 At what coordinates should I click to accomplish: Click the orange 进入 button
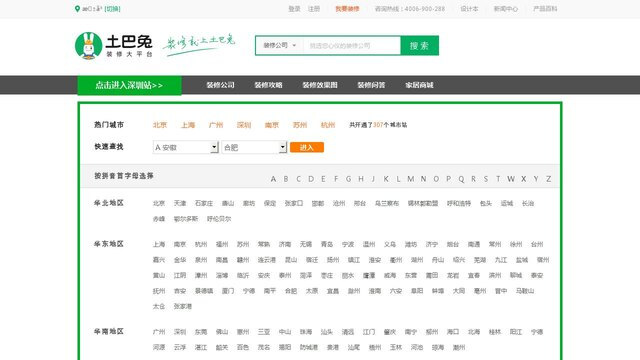click(307, 147)
